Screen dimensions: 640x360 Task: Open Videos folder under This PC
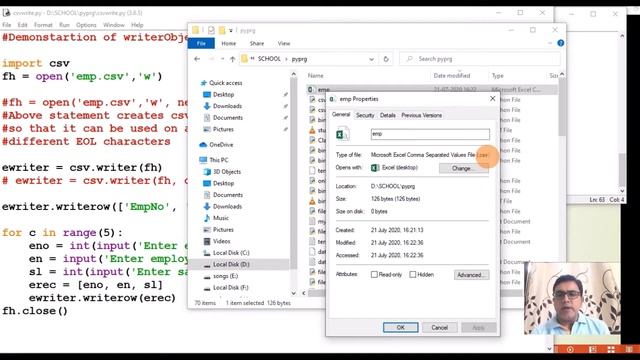click(222, 241)
